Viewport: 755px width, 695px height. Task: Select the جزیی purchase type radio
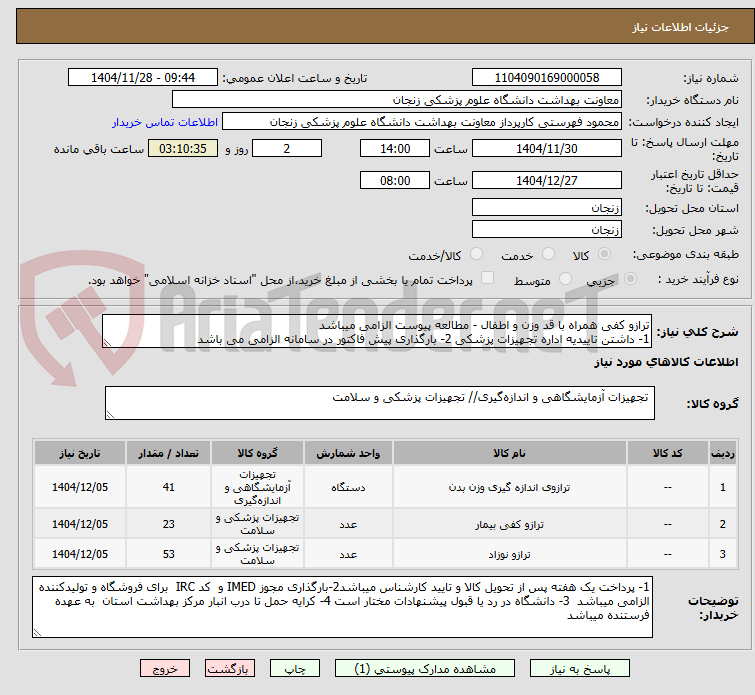tap(630, 279)
